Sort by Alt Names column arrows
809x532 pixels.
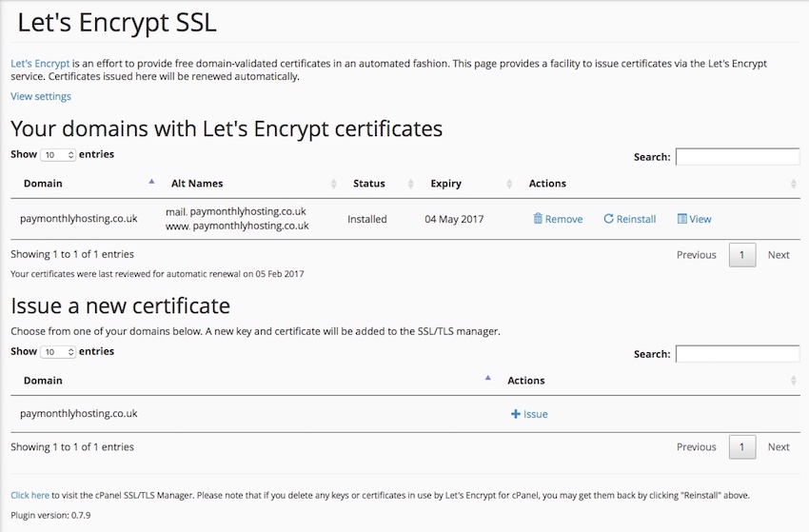click(334, 184)
